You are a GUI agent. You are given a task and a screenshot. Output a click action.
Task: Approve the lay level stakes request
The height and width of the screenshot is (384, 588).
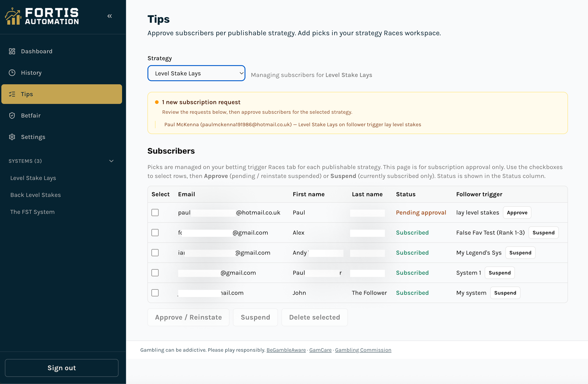tap(517, 213)
